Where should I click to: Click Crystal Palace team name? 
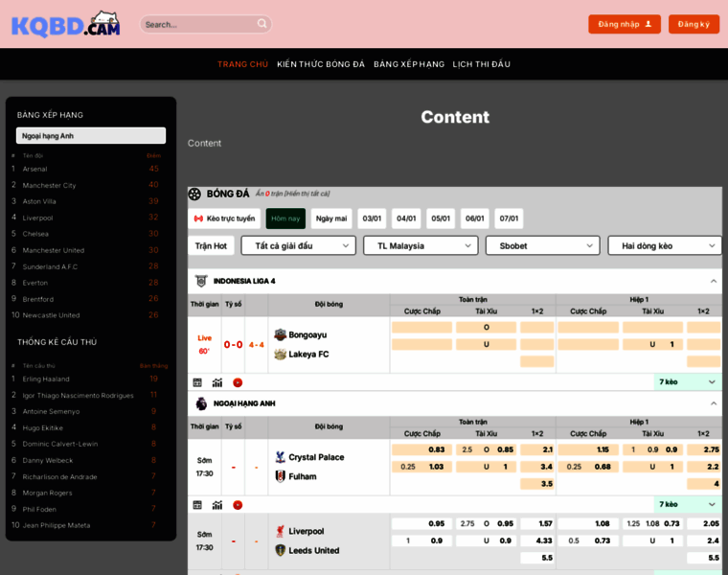click(316, 457)
